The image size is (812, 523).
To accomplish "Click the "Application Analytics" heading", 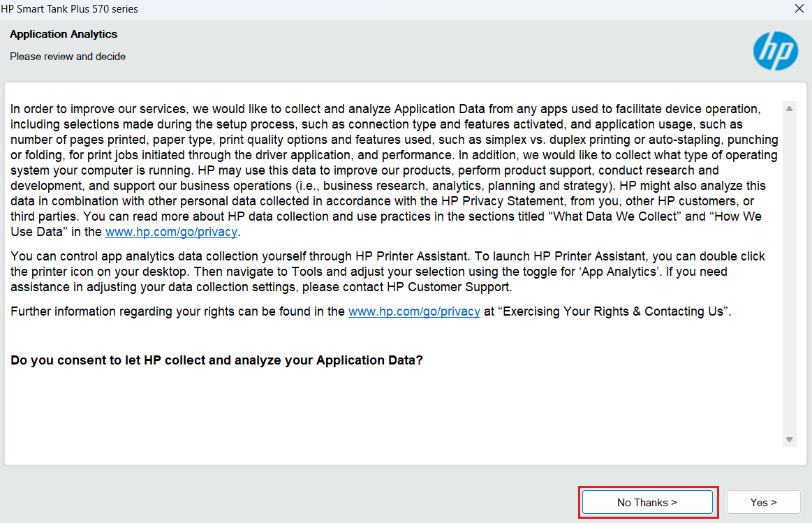I will (x=64, y=34).
